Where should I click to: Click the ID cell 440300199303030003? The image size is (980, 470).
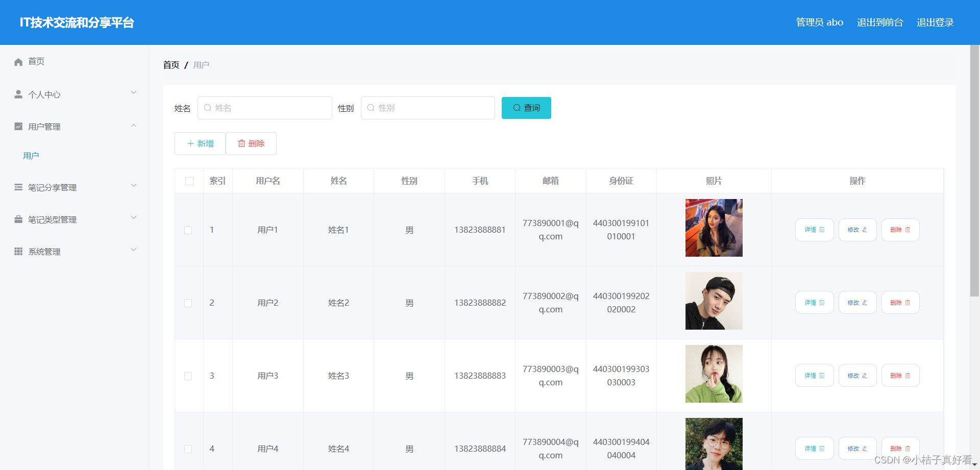click(621, 376)
